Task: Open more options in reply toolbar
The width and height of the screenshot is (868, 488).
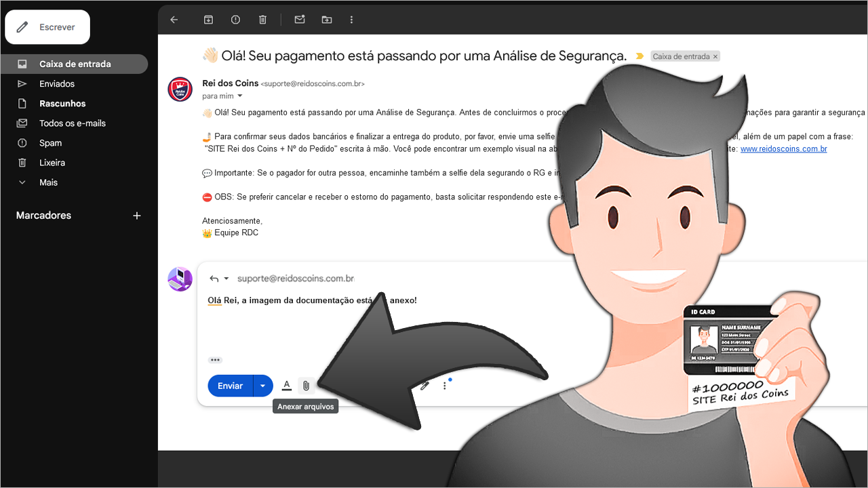Action: pyautogui.click(x=445, y=386)
